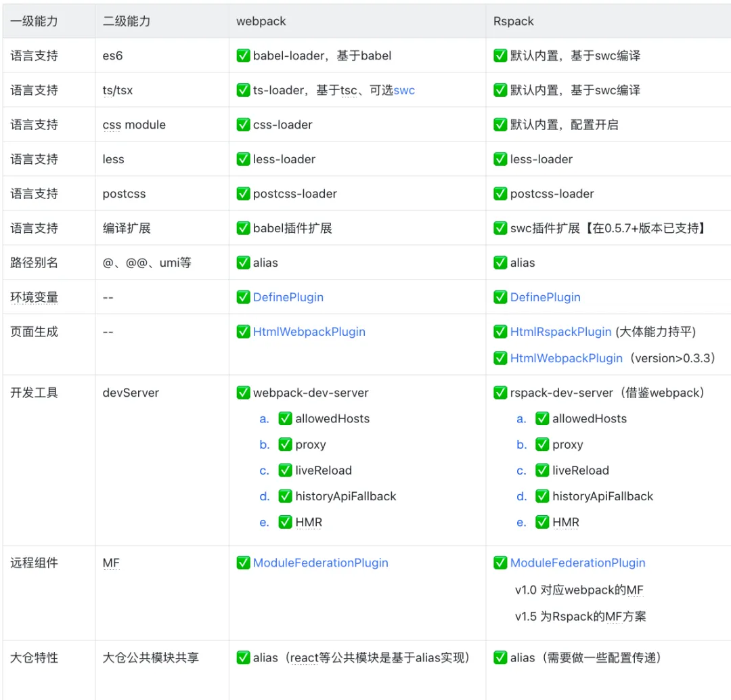Select the 环境变量 cell

click(49, 297)
